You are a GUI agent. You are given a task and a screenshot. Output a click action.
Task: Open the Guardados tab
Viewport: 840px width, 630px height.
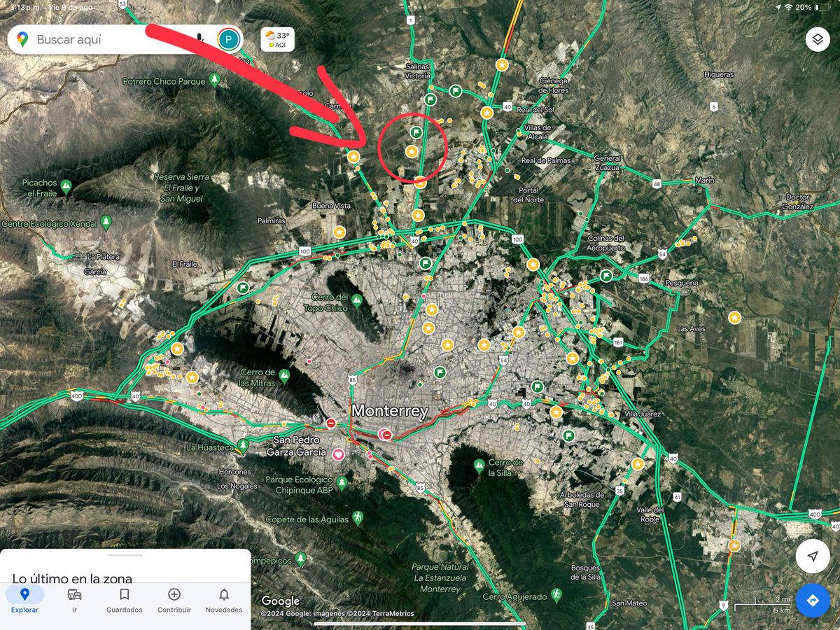click(x=124, y=601)
